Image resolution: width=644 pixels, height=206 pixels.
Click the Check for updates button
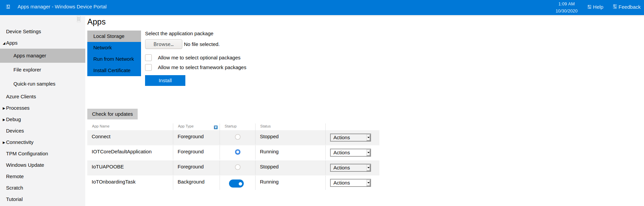tap(112, 114)
